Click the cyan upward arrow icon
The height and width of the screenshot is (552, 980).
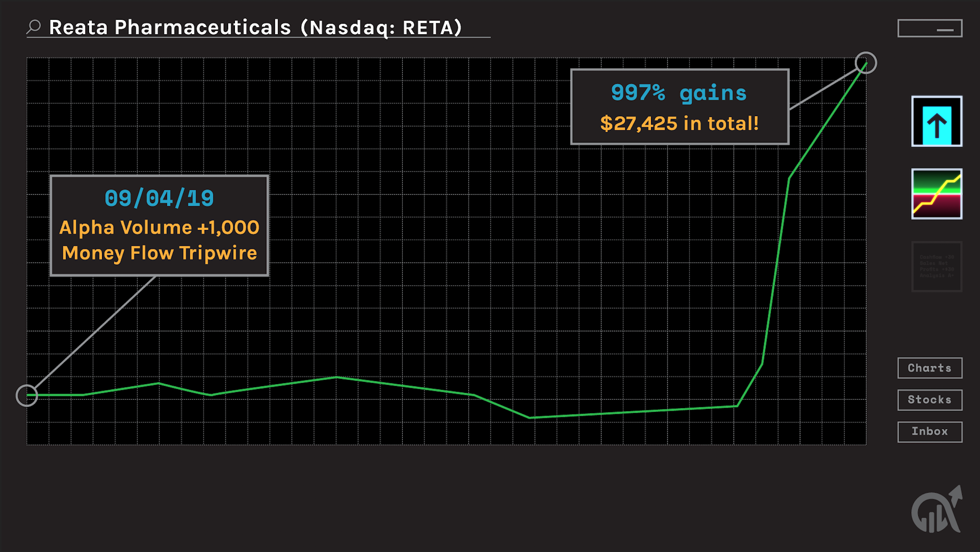point(937,122)
